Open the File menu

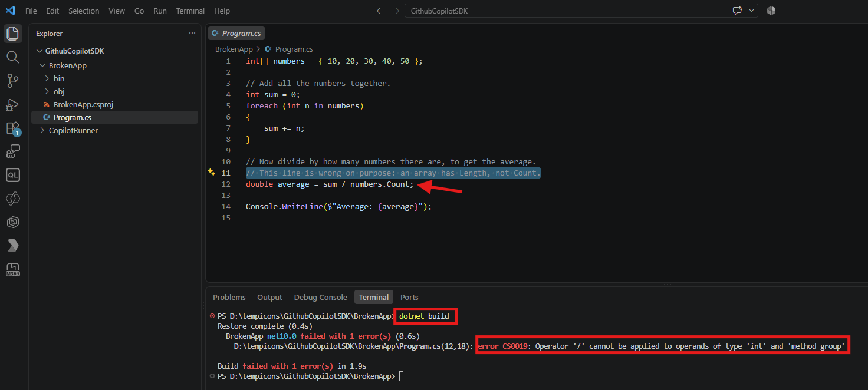pos(31,11)
